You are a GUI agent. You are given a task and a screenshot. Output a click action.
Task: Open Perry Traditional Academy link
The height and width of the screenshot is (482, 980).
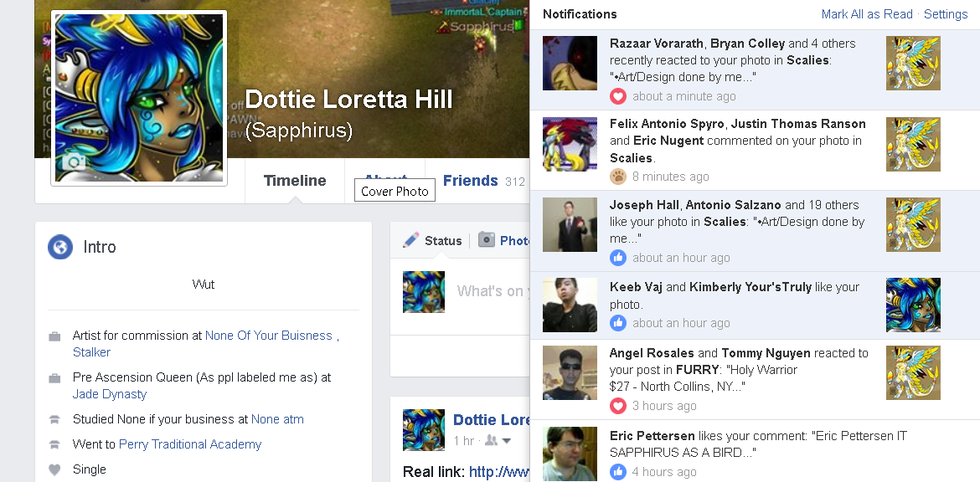click(x=190, y=444)
